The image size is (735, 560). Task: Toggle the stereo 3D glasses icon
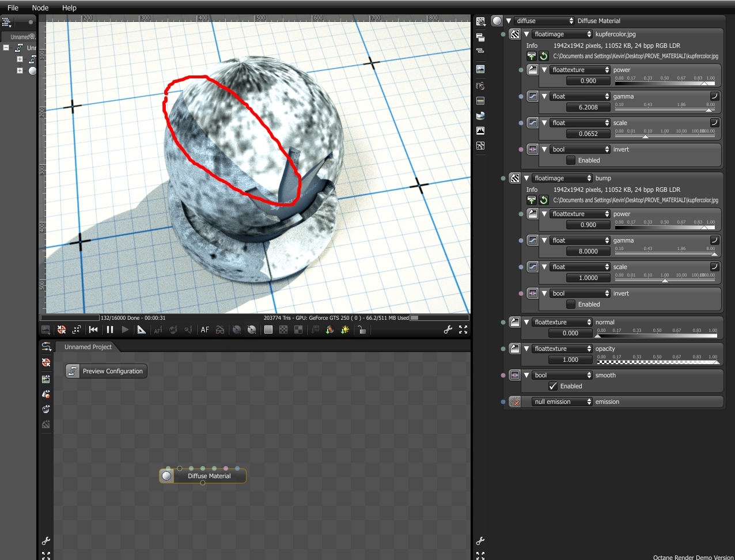[220, 330]
